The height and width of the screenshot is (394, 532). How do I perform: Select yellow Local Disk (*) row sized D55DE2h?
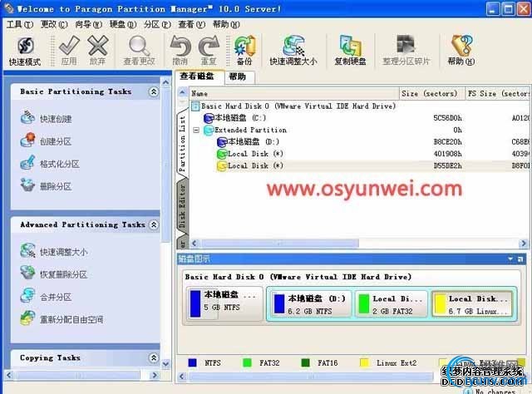coord(360,165)
